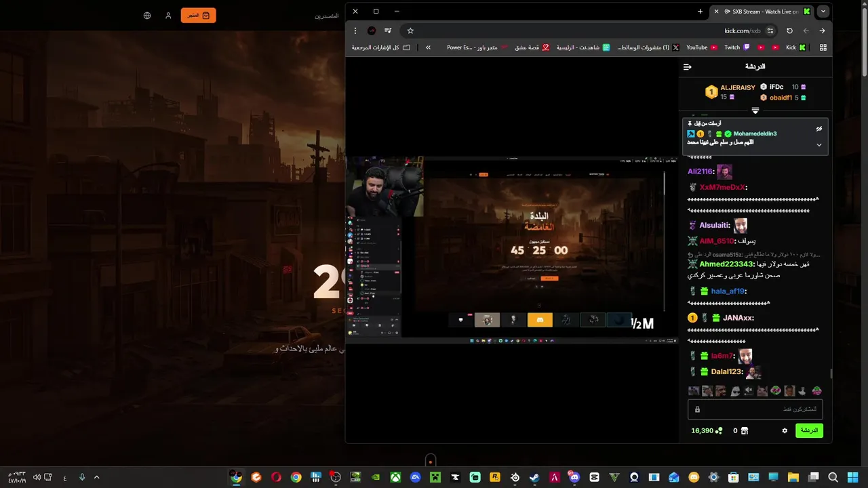
Task: Click Mohamedeldin3 in the pinned message
Action: 755,134
